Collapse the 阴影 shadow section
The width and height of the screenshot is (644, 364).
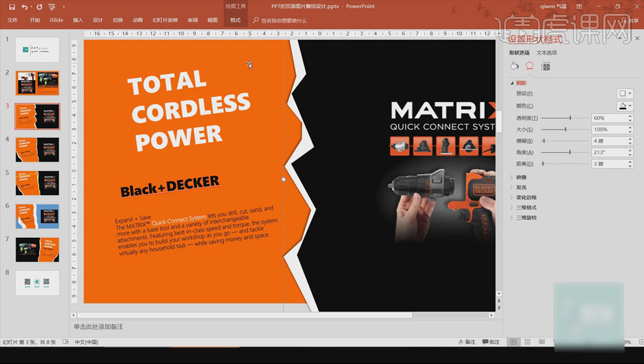(521, 83)
